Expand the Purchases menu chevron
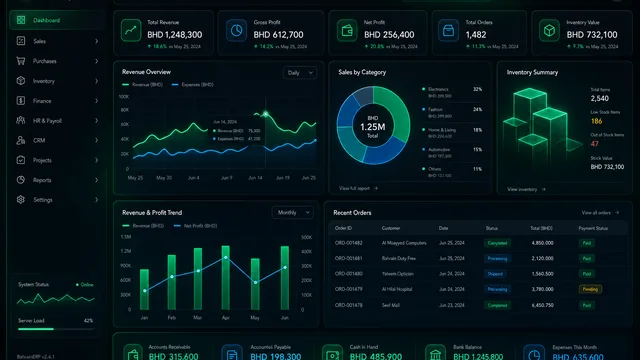 click(96, 61)
